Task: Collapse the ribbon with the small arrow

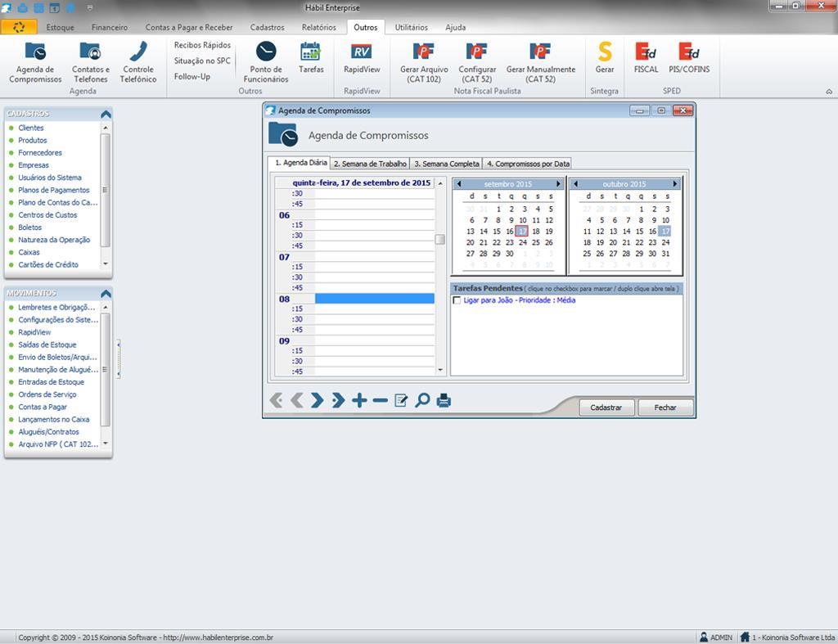Action: [829, 92]
